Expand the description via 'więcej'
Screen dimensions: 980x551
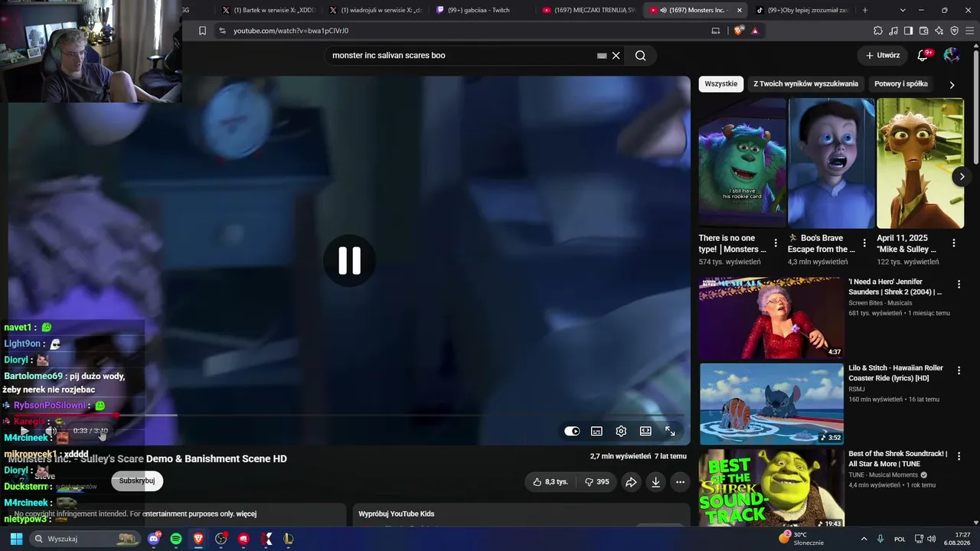coord(246,514)
